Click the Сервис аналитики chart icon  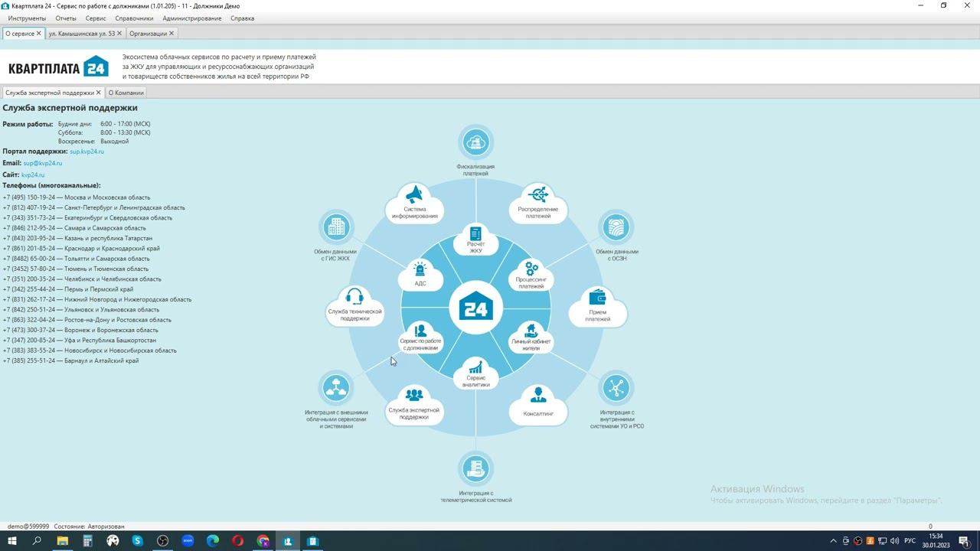pyautogui.click(x=476, y=367)
